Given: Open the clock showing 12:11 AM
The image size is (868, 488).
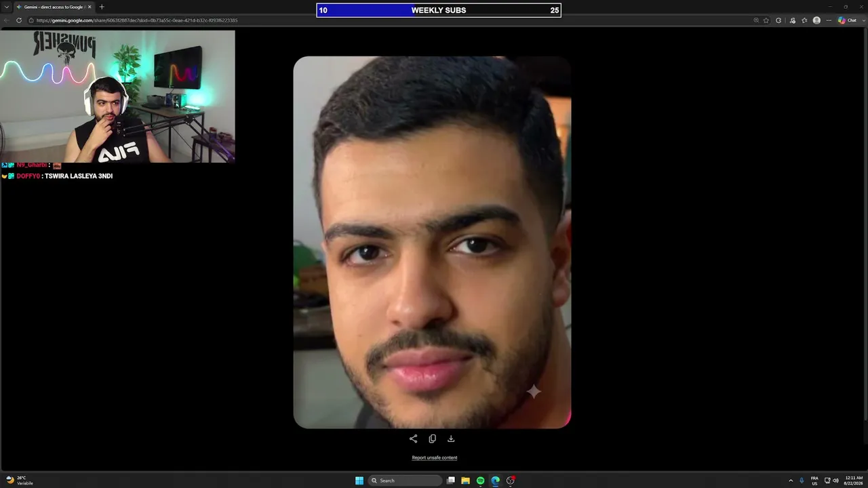Looking at the screenshot, I should [854, 481].
